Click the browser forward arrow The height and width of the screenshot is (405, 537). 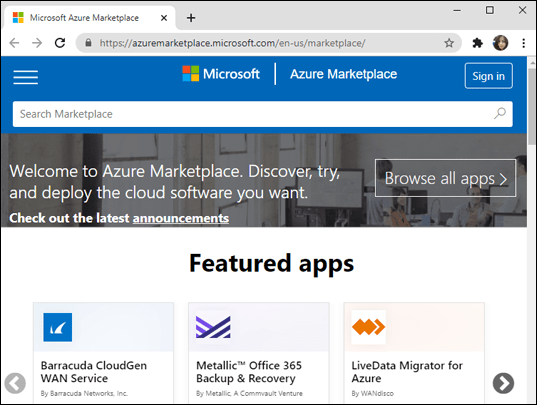(x=37, y=43)
